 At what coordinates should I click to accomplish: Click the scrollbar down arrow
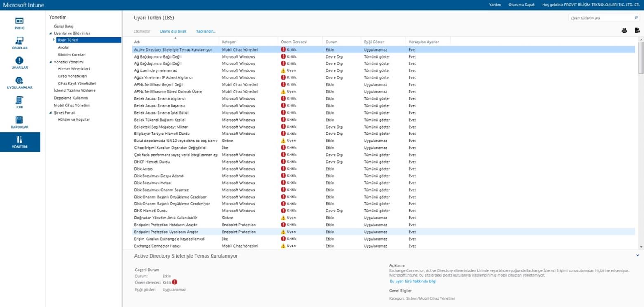click(x=641, y=247)
